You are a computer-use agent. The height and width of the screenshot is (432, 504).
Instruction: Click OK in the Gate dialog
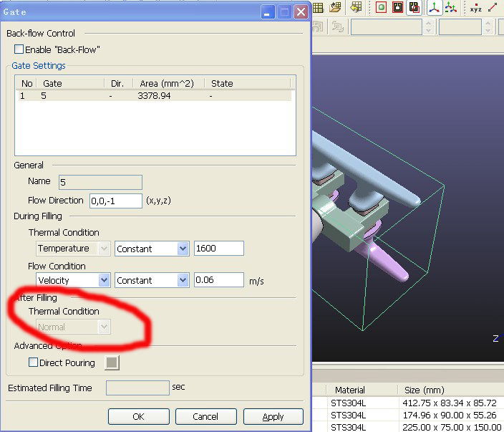click(139, 416)
